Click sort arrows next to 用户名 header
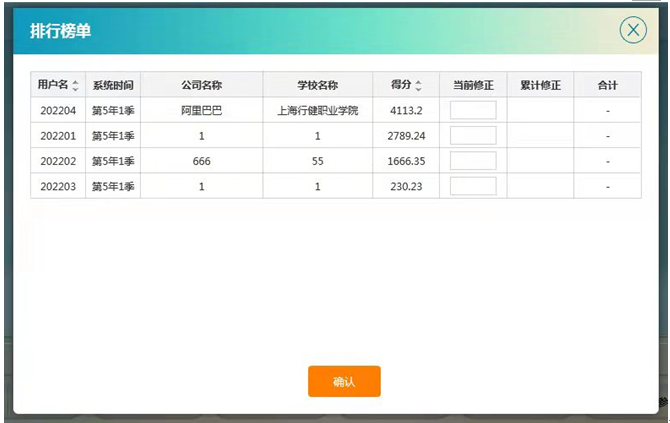 click(76, 86)
